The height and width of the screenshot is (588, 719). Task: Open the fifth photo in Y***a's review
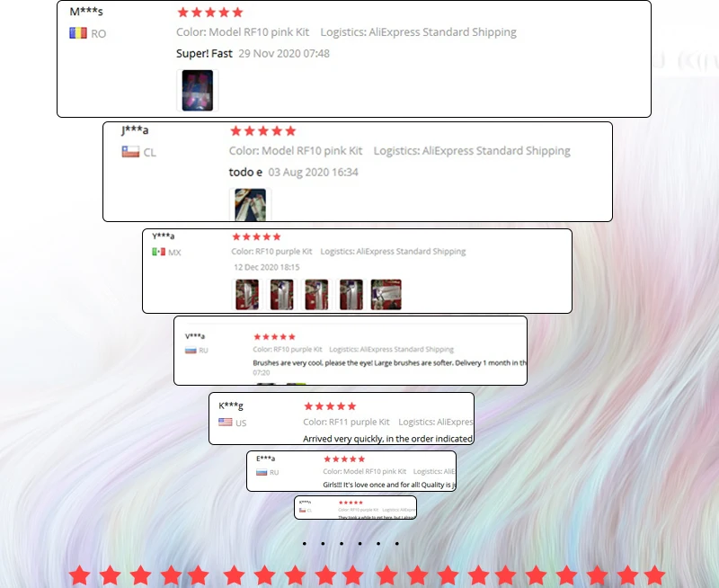coord(386,295)
